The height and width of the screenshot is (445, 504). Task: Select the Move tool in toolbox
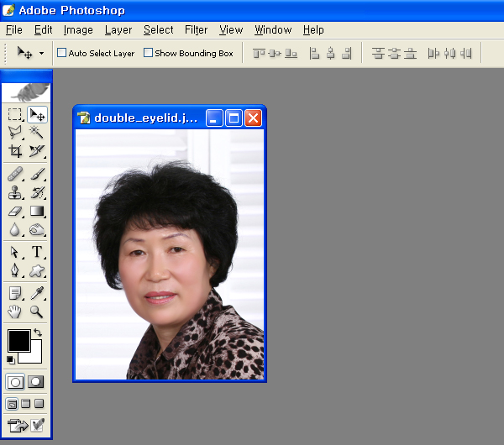pyautogui.click(x=37, y=114)
